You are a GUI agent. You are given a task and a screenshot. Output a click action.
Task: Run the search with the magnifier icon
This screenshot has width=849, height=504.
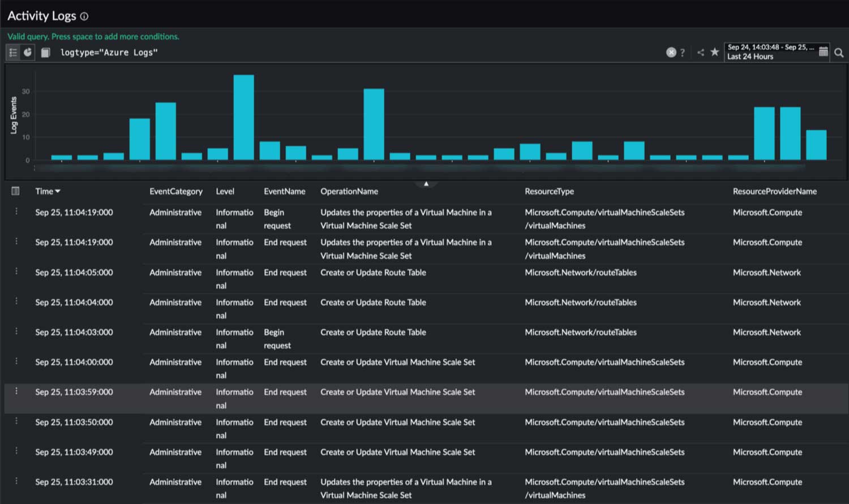[x=839, y=52]
